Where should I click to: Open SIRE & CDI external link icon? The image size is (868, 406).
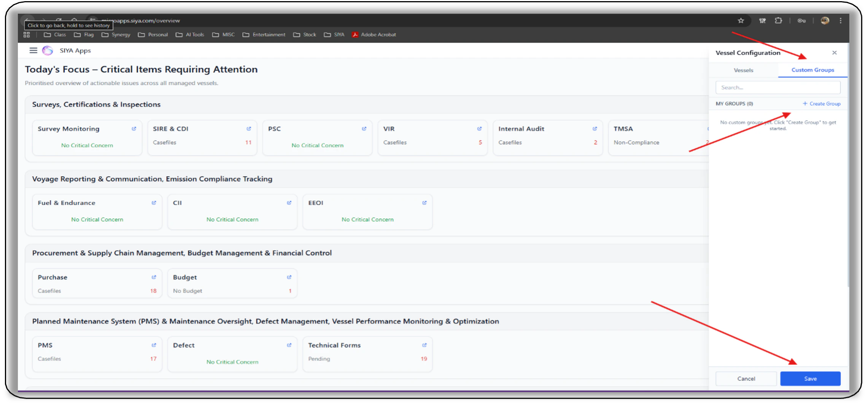(x=249, y=129)
